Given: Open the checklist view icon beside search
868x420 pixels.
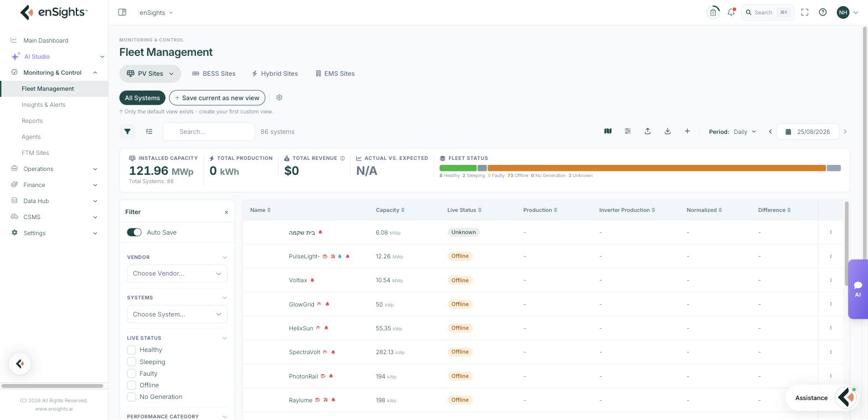Looking at the screenshot, I should pos(149,132).
